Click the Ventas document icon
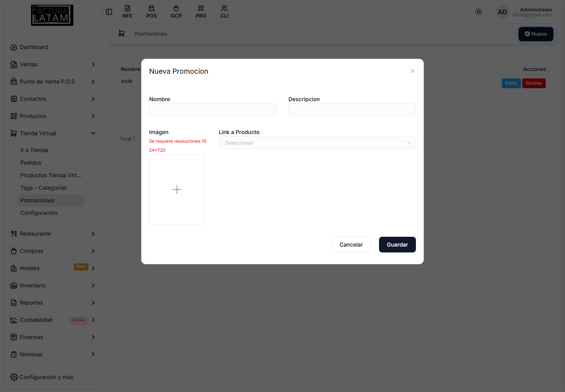This screenshot has height=392, width=565. click(x=14, y=65)
